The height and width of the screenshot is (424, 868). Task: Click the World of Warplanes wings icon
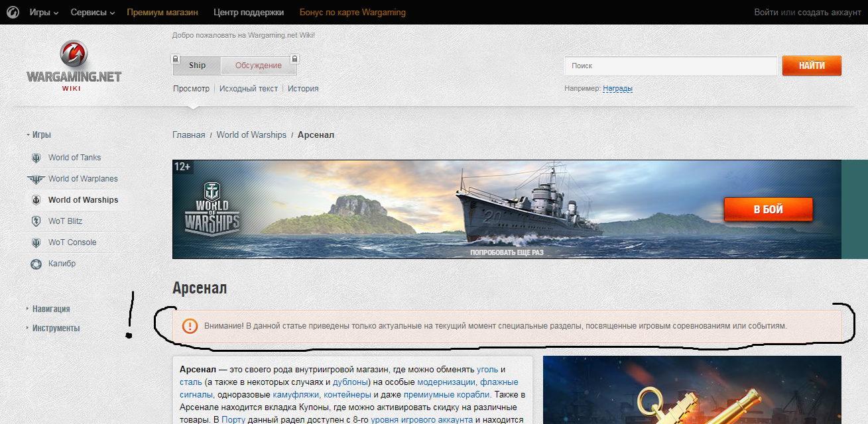35,179
